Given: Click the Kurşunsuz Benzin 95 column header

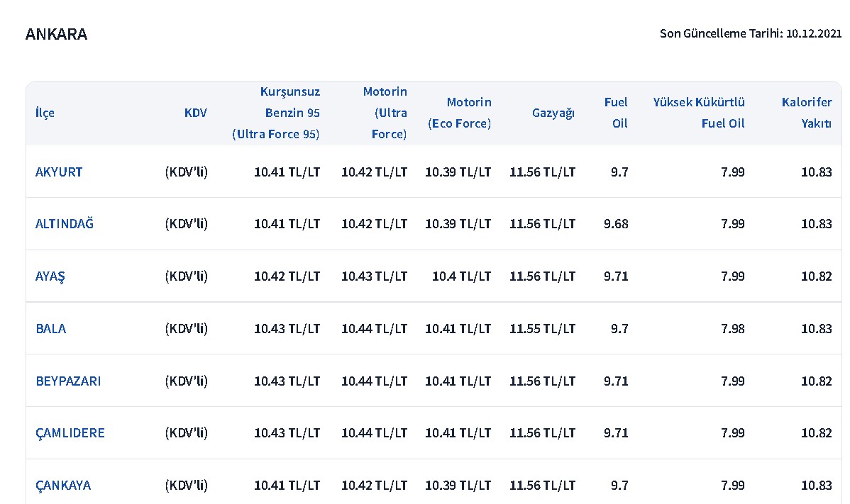Looking at the screenshot, I should tap(276, 113).
